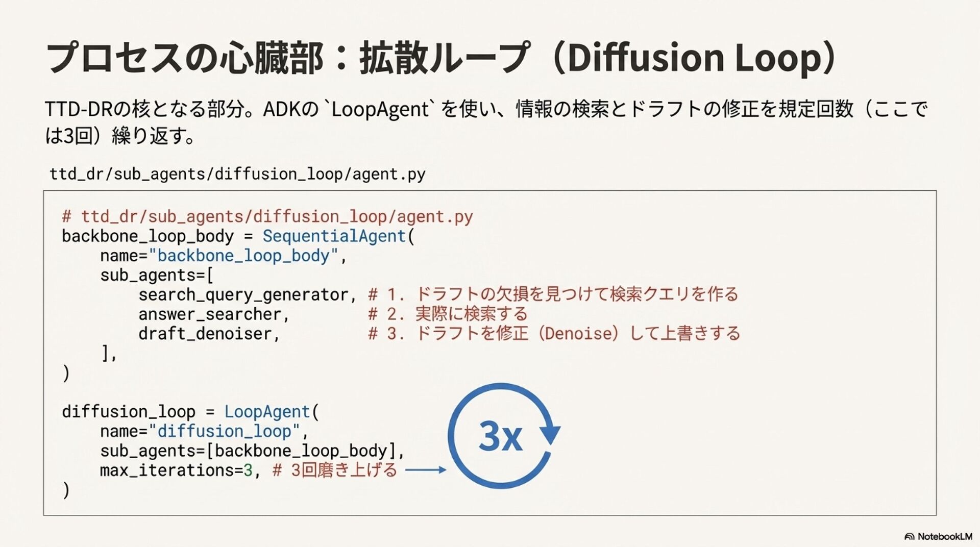This screenshot has height=547, width=980.
Task: Click the arrow pointing to loop circle
Action: pyautogui.click(x=425, y=470)
